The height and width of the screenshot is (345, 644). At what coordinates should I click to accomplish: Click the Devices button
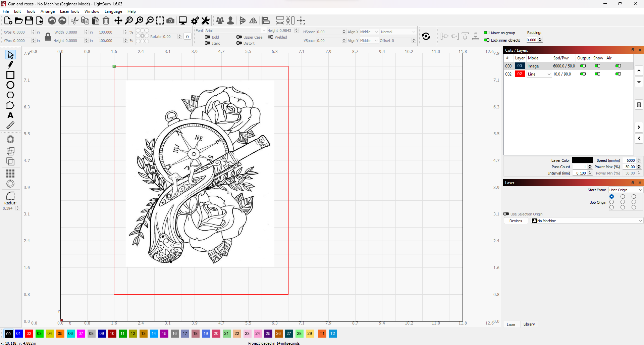click(x=516, y=221)
